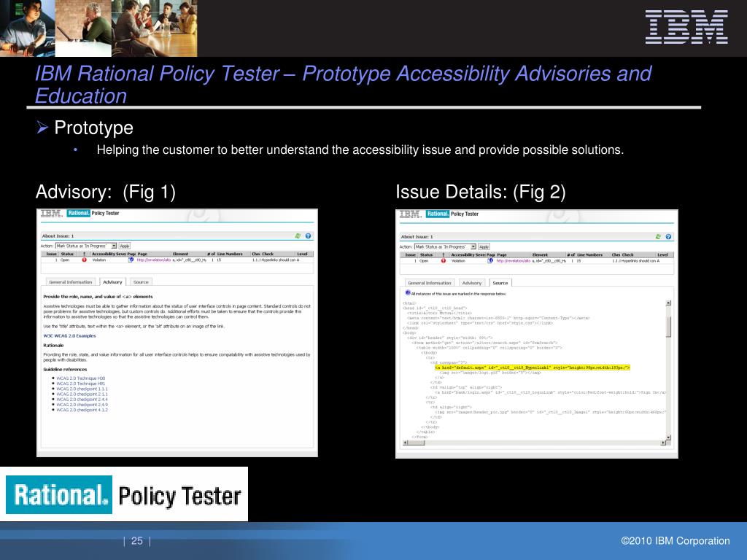Open the WCAG 2.0 checkpoint 2.1.1 link

[x=82, y=394]
